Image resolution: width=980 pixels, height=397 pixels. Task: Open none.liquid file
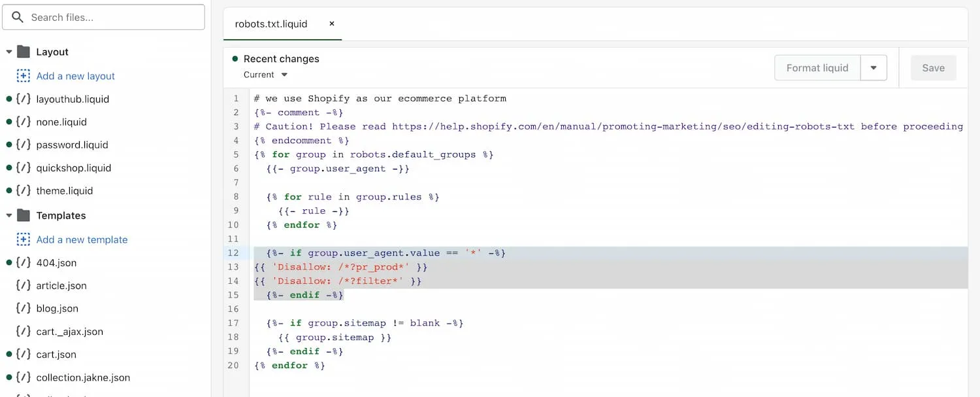click(x=61, y=122)
